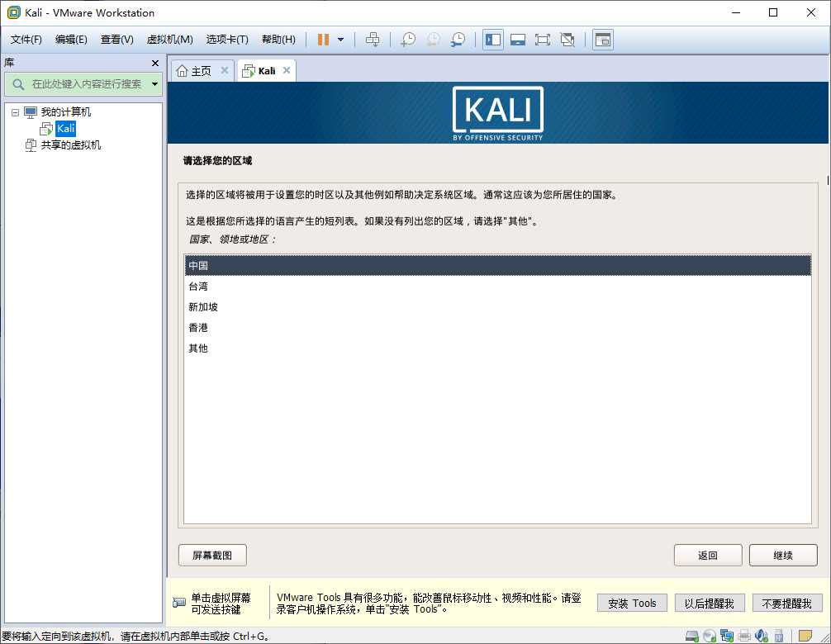Click the console view icon

click(602, 40)
